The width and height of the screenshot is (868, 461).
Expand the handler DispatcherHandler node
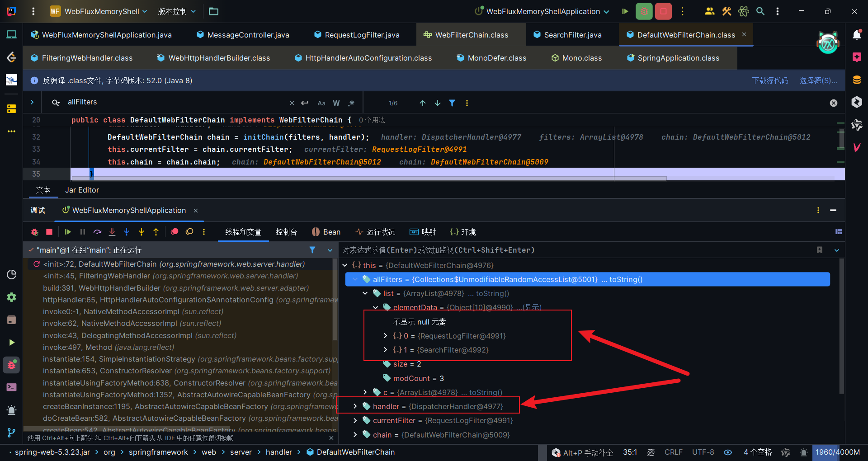(x=355, y=406)
